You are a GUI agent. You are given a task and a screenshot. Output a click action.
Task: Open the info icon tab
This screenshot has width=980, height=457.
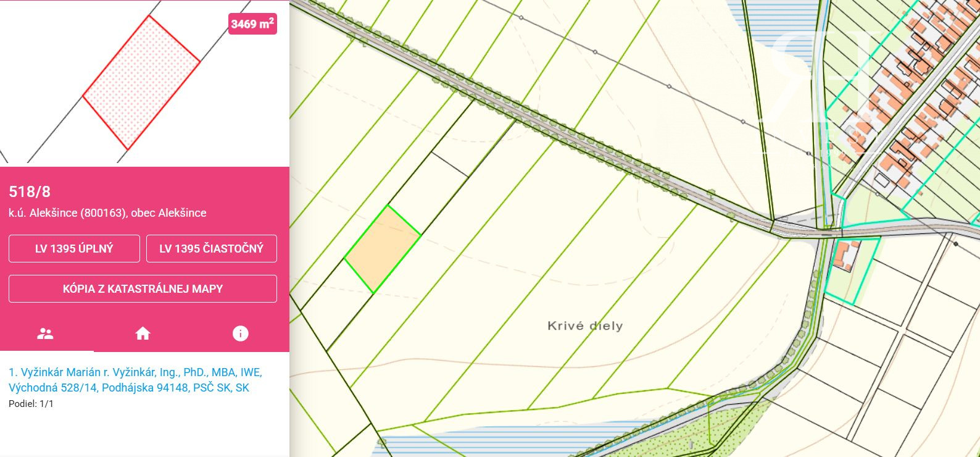240,333
